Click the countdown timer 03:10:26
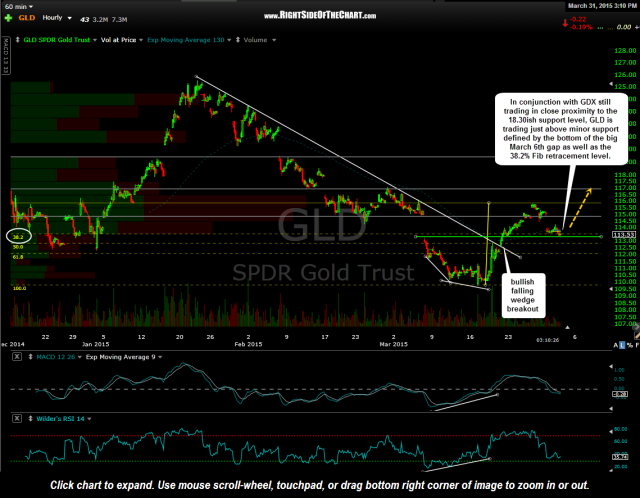 pyautogui.click(x=547, y=340)
